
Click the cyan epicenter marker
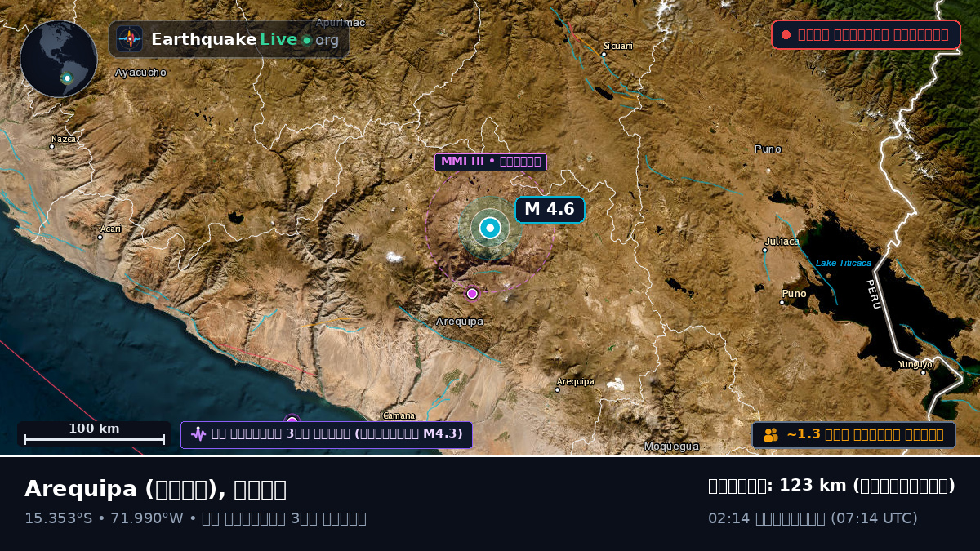490,228
